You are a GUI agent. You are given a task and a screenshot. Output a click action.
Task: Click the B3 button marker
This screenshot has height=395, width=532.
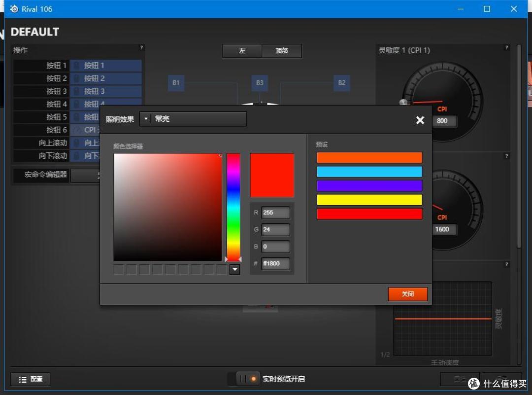260,83
